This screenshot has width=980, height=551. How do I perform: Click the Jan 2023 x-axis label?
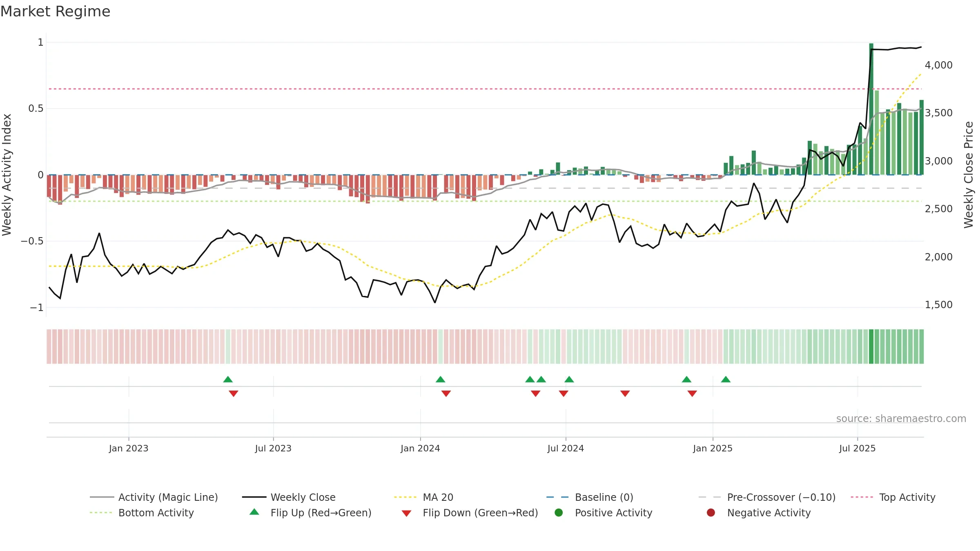[x=129, y=448]
